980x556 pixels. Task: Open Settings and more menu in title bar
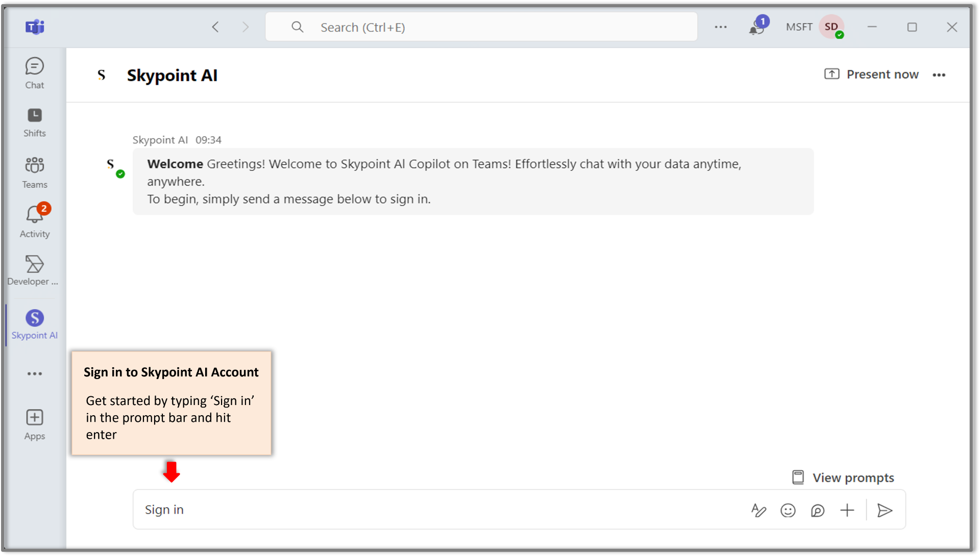click(x=721, y=27)
